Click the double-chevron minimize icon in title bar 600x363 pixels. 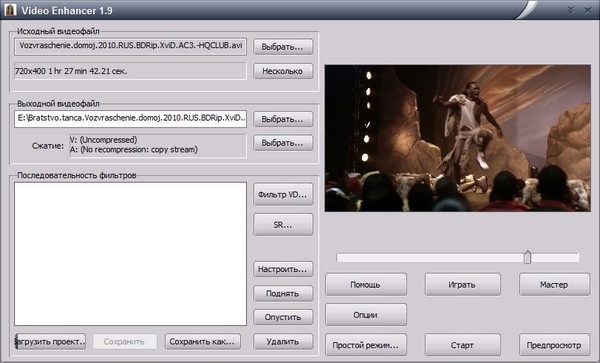click(571, 10)
